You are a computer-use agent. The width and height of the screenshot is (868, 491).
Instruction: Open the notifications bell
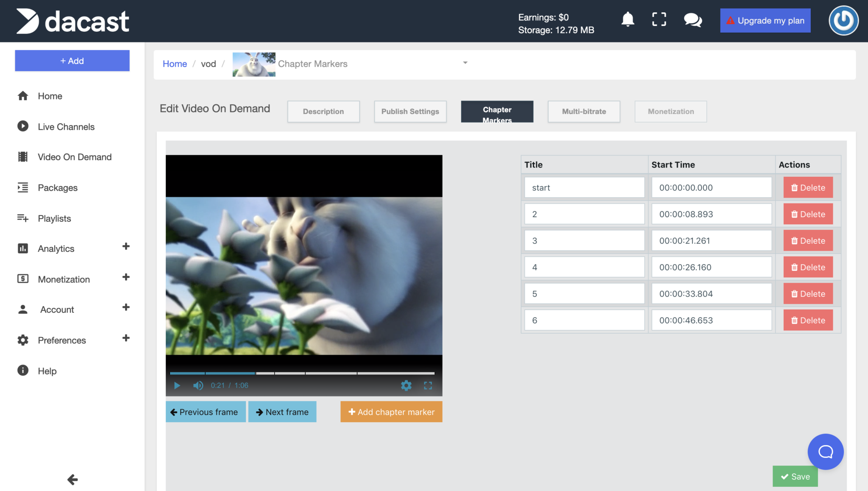click(x=628, y=19)
